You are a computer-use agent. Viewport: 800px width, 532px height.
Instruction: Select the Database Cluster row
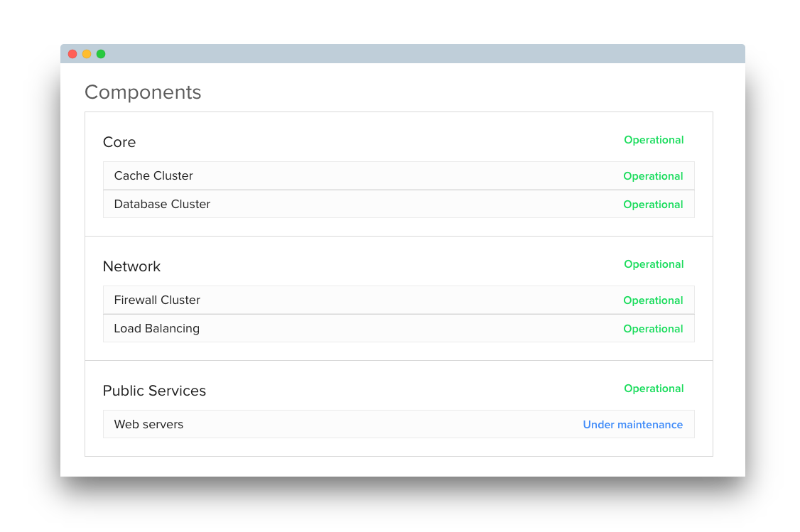(399, 204)
